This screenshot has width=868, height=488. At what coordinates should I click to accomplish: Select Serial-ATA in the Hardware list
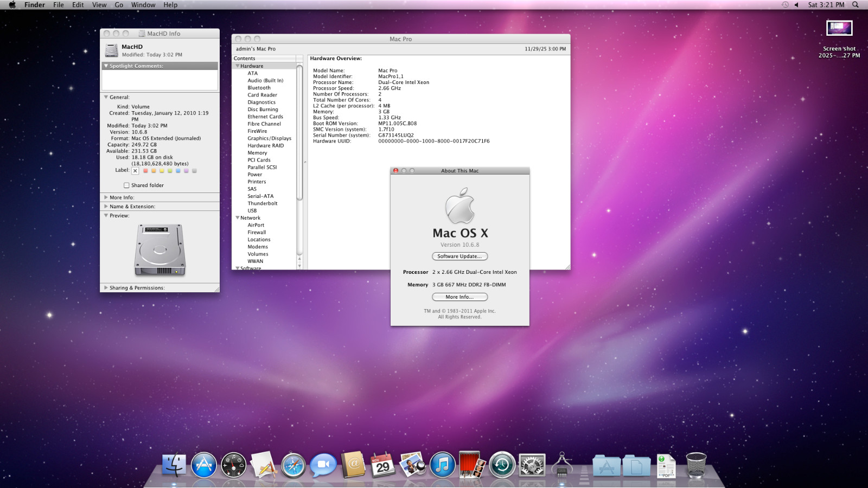coord(260,196)
